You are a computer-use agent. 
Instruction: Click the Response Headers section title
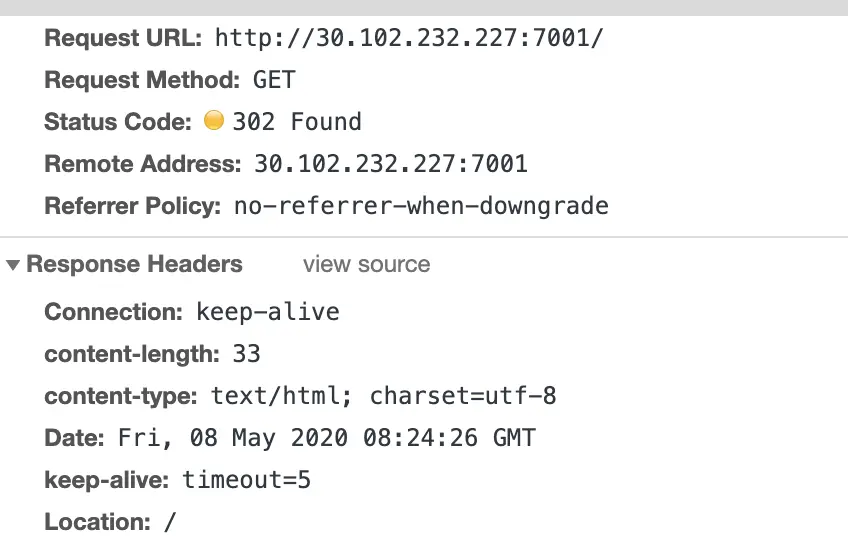pyautogui.click(x=135, y=264)
